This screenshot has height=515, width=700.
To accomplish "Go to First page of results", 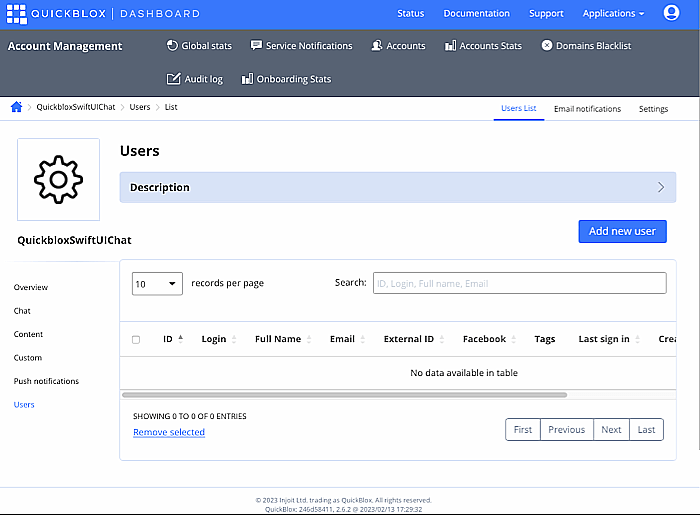I will (523, 429).
